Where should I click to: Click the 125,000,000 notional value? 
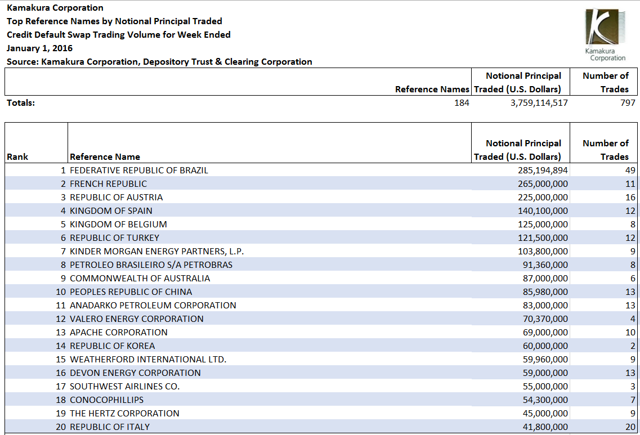point(543,224)
